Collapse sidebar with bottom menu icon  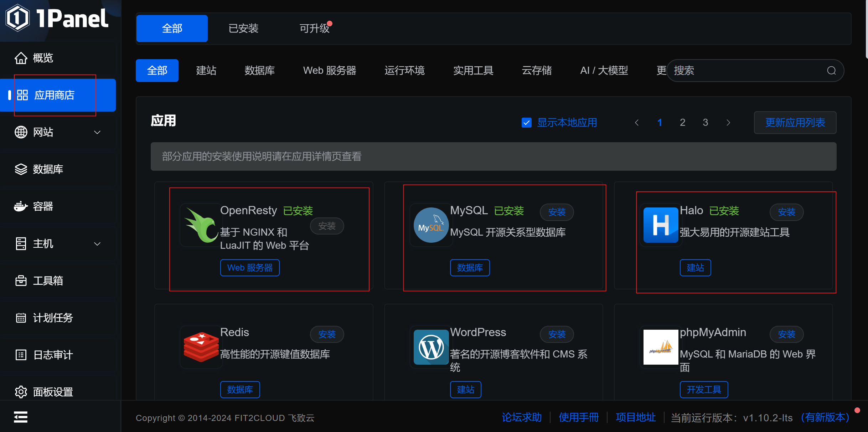click(21, 417)
